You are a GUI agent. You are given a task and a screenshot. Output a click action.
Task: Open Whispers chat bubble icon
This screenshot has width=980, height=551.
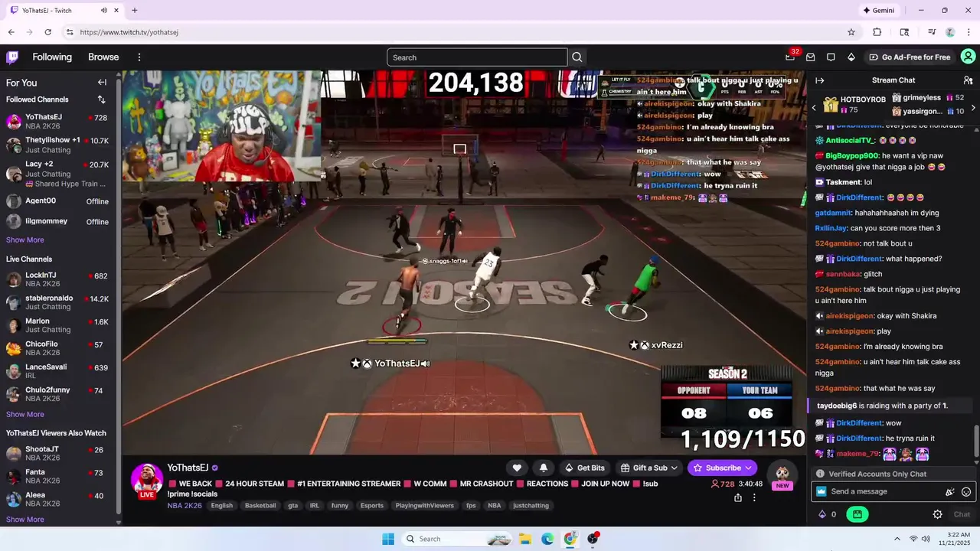831,57
